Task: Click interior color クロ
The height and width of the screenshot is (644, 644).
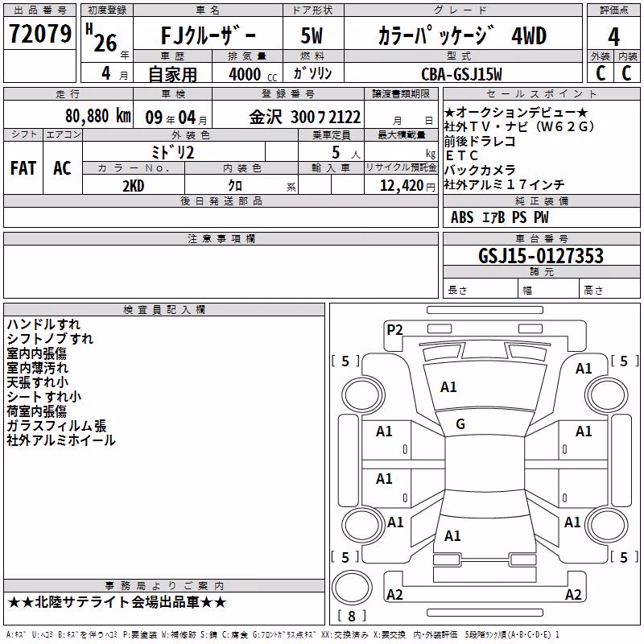Action: 235,186
